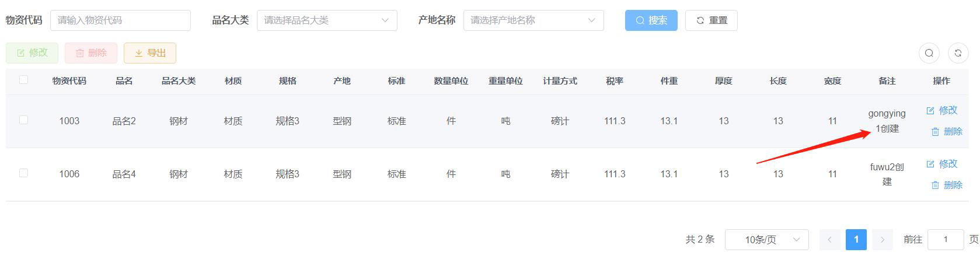
Task: Click the 导出 export button
Action: click(149, 53)
